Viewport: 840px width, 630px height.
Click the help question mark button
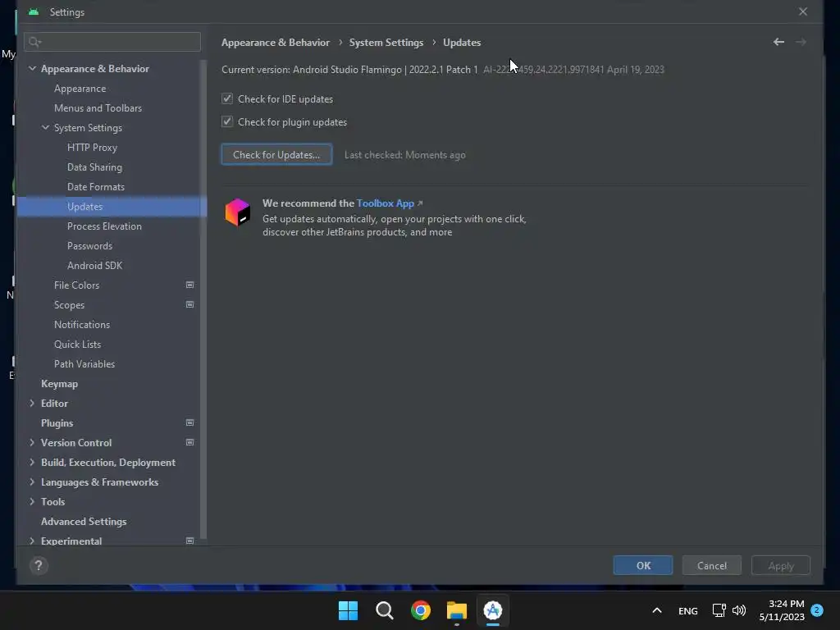tap(39, 565)
